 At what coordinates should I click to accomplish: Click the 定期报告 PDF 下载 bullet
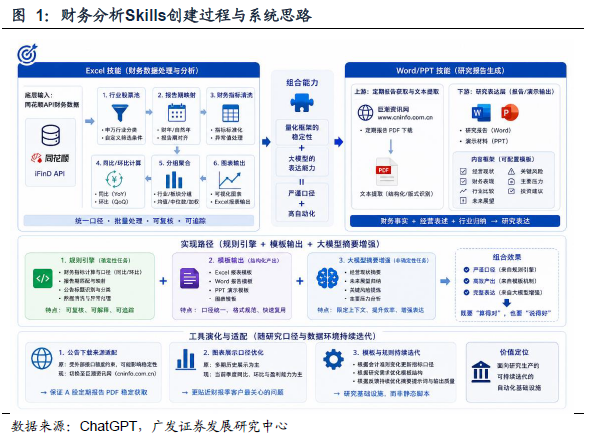click(386, 130)
